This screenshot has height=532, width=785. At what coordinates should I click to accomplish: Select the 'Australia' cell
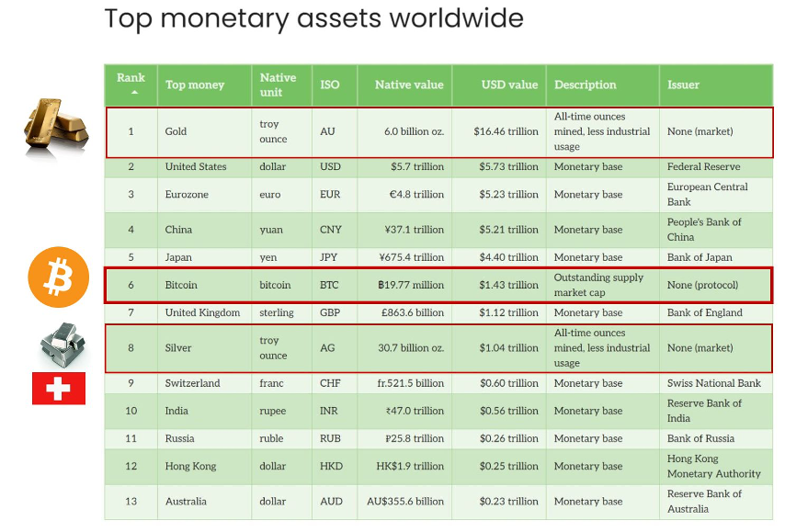[x=204, y=502]
